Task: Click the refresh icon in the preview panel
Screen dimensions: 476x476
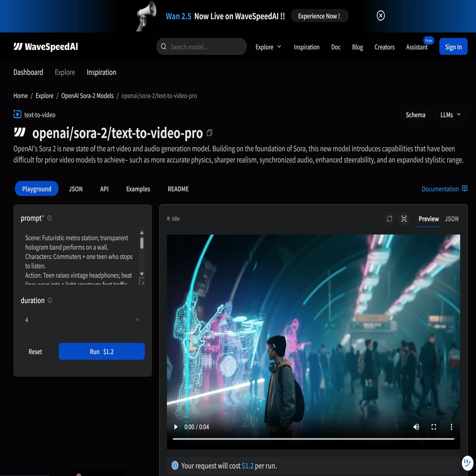Action: coord(389,219)
